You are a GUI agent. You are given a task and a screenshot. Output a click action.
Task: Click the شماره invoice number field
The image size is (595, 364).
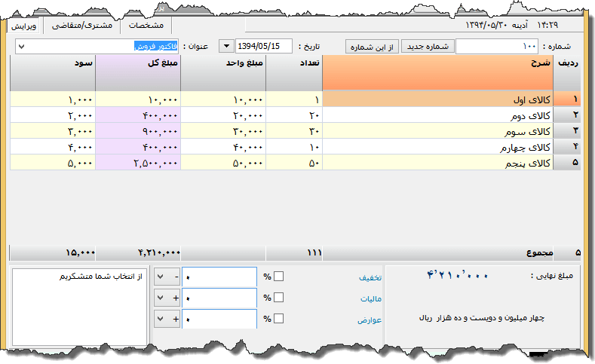click(498, 47)
